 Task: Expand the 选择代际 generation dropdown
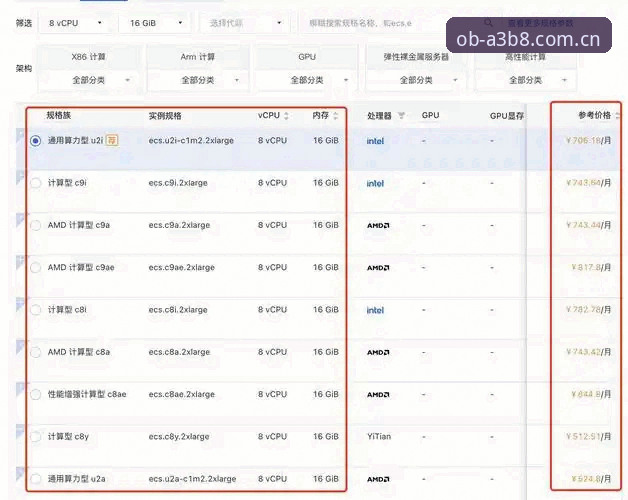(x=246, y=23)
